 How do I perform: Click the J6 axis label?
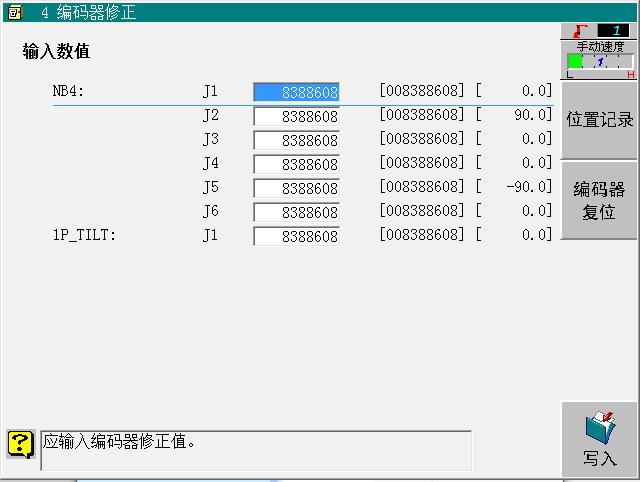(x=211, y=211)
